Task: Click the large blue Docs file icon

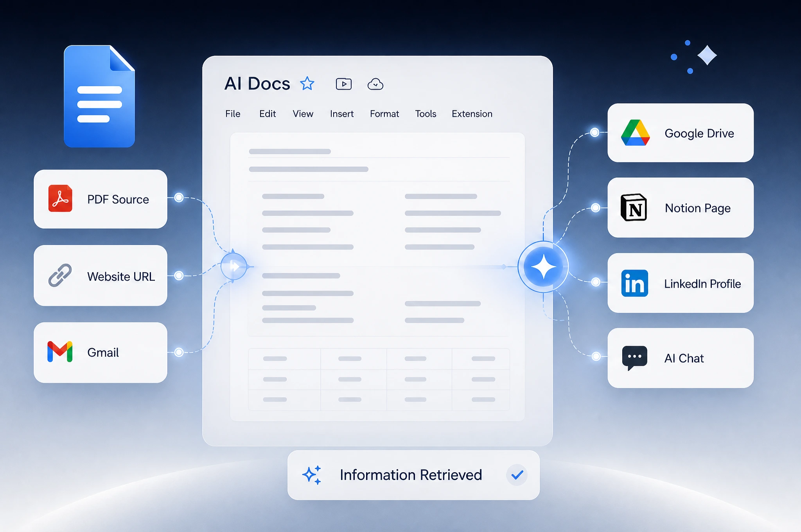Action: [x=99, y=96]
